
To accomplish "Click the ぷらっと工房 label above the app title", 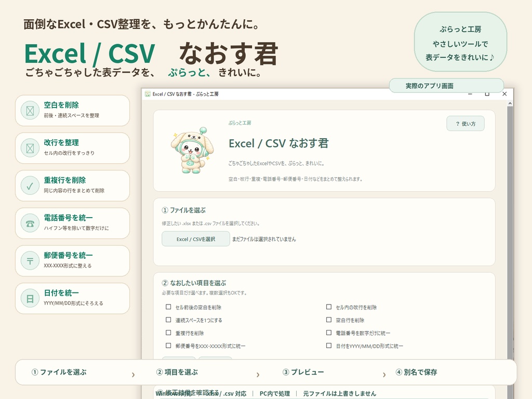I will [x=240, y=123].
